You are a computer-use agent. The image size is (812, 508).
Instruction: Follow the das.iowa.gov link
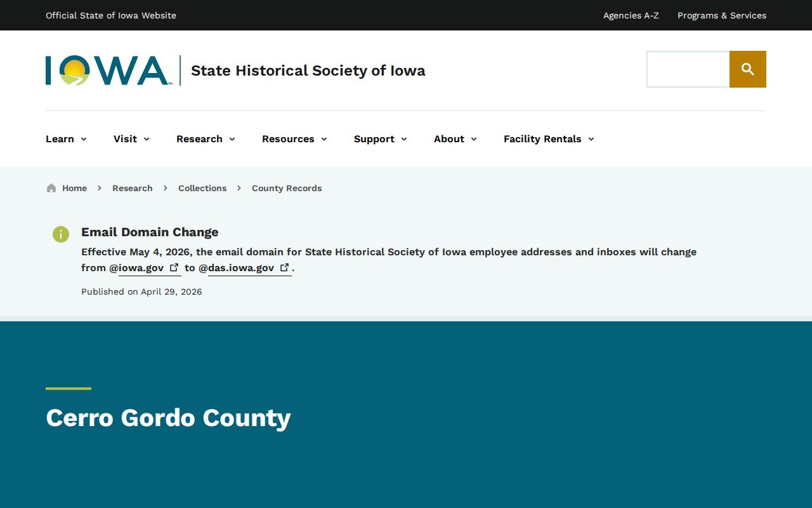click(x=250, y=268)
